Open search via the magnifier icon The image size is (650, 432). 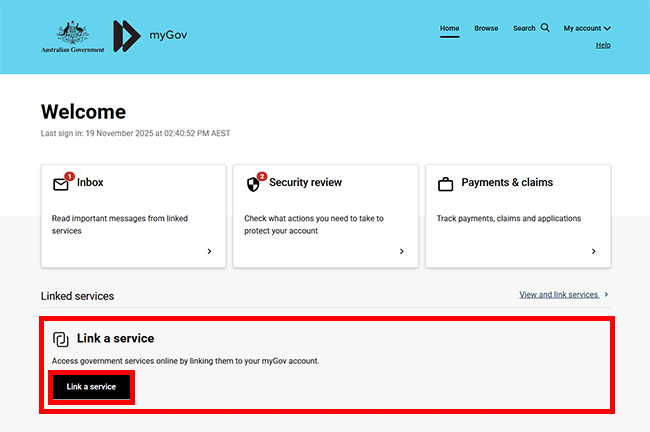pos(545,28)
